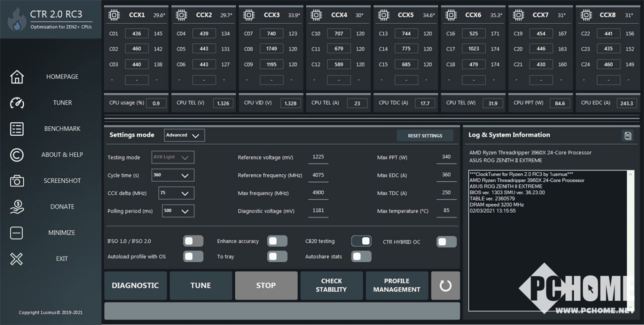Expand the Cycle time dropdown
This screenshot has width=644, height=325.
pos(173,175)
